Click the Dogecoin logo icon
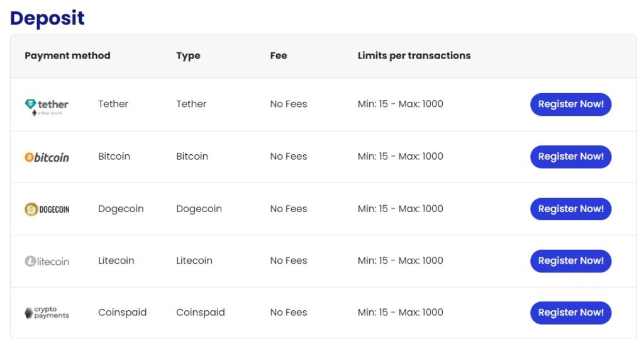 click(x=47, y=209)
